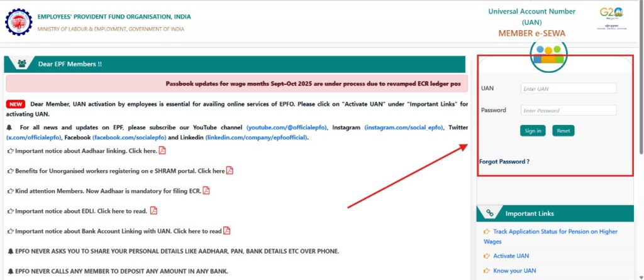The width and height of the screenshot is (644, 280).
Task: Focus the Enter Password field
Action: (568, 110)
